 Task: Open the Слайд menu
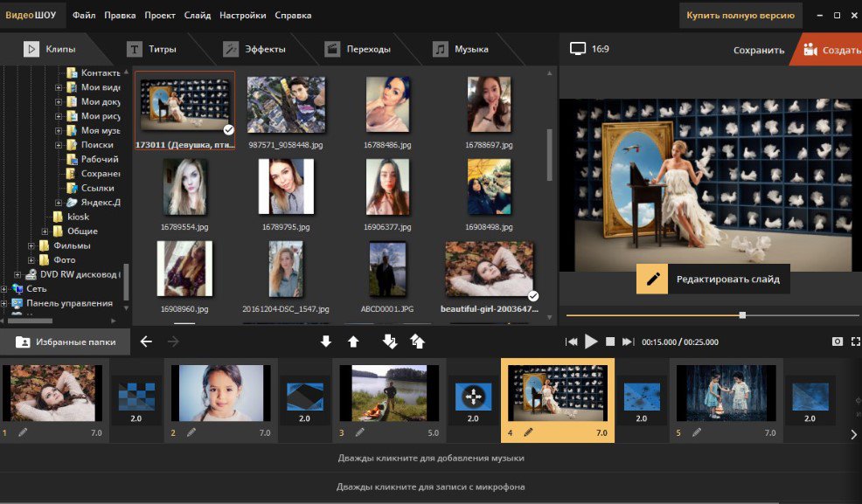pyautogui.click(x=198, y=16)
